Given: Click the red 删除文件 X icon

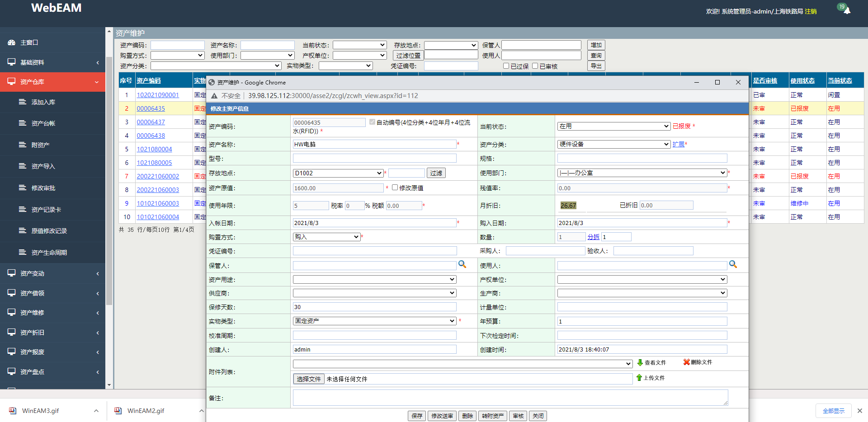Looking at the screenshot, I should pyautogui.click(x=686, y=362).
